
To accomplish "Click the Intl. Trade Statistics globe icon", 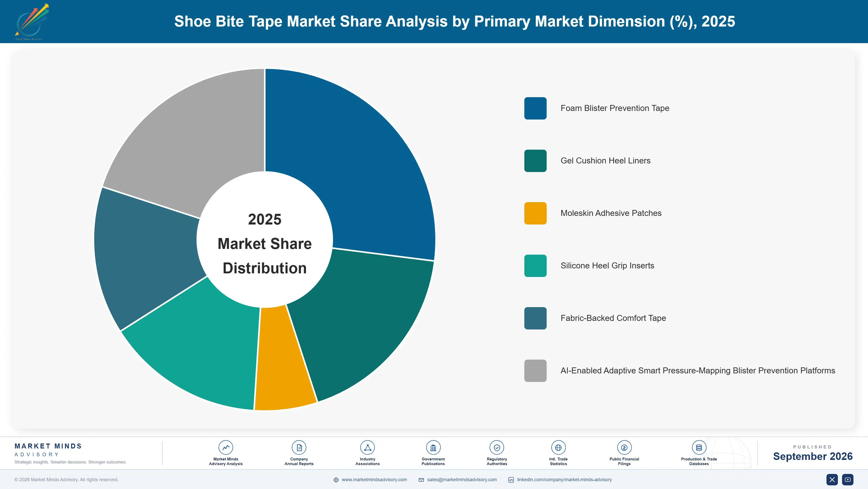I will (558, 447).
